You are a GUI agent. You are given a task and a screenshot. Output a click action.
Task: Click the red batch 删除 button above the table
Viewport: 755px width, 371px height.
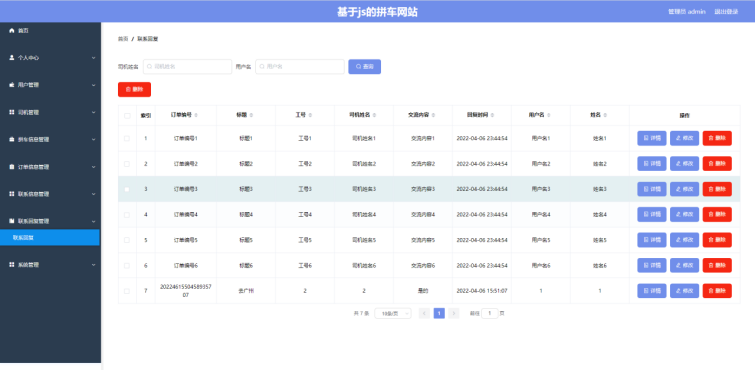(134, 89)
